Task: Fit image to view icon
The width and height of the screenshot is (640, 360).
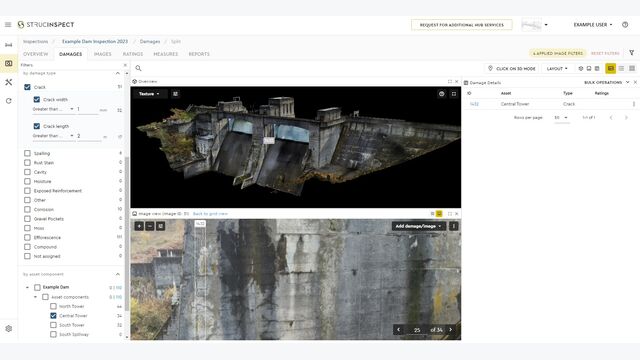Action: (160, 226)
